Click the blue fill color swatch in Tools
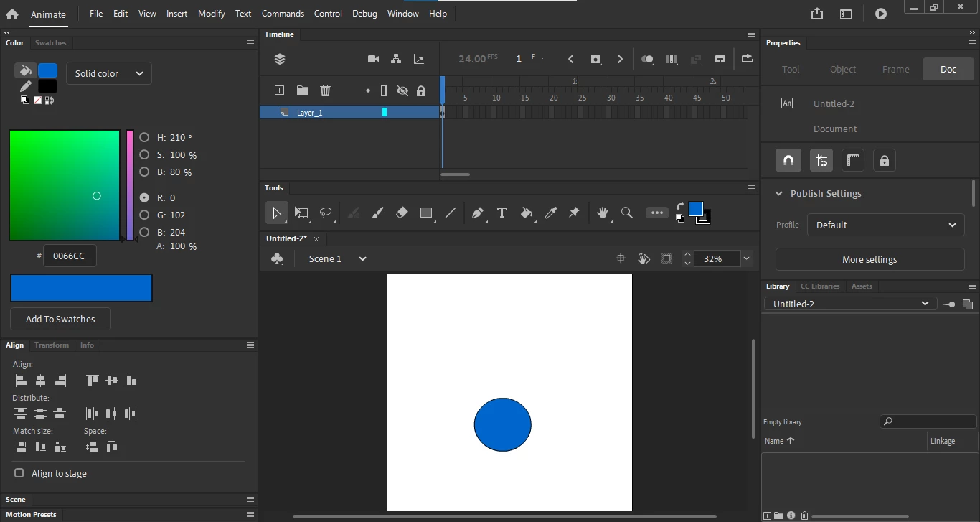The width and height of the screenshot is (980, 522). [695, 209]
